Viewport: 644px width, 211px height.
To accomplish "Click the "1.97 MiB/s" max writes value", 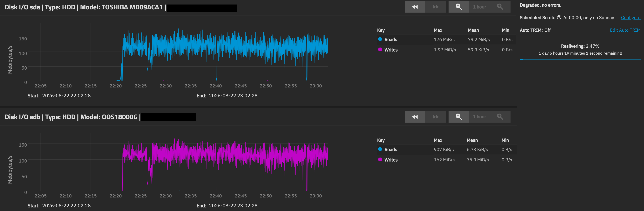I will tap(445, 50).
